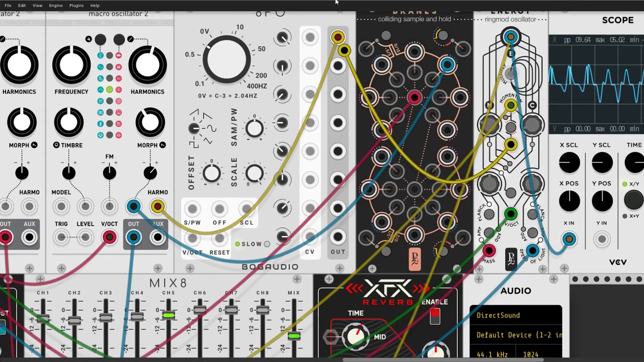Click the top yellow OUT jack on Bogaudio LFO
This screenshot has height=362, width=644.
[x=338, y=37]
